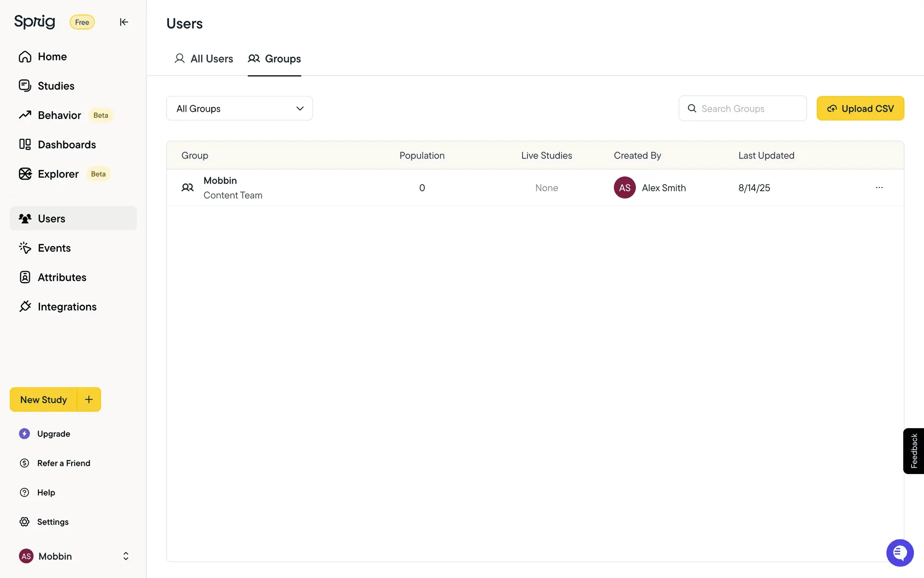This screenshot has width=924, height=578.
Task: Click the Upgrade link
Action: 53,433
